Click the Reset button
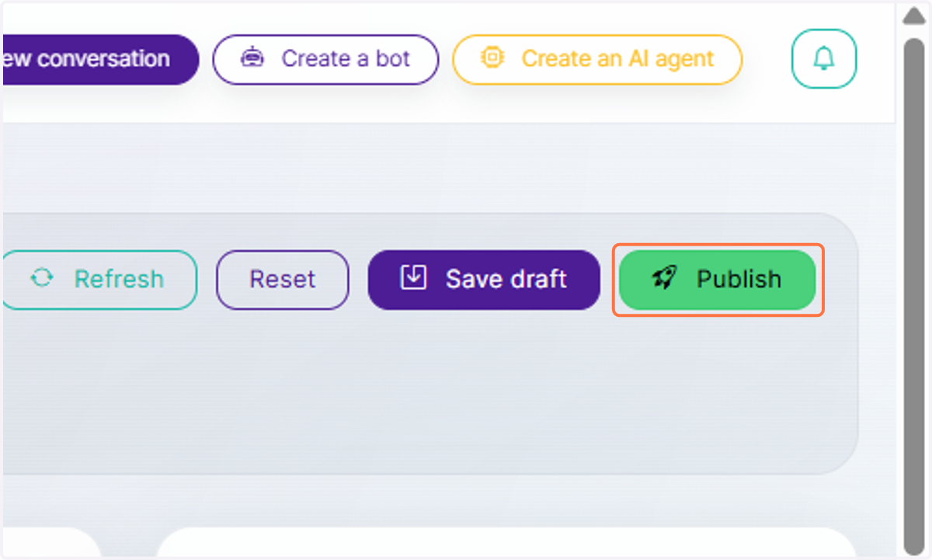932x560 pixels. point(283,280)
